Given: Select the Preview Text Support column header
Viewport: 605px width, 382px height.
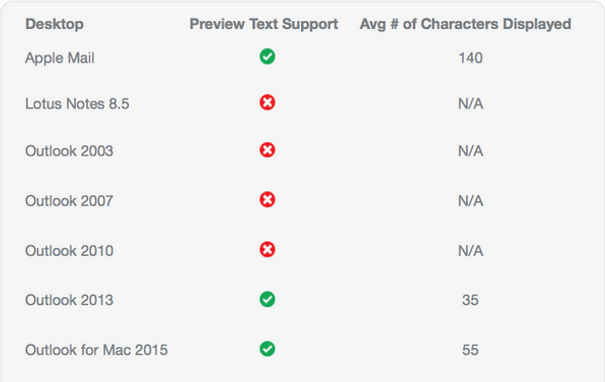Looking at the screenshot, I should coord(264,24).
